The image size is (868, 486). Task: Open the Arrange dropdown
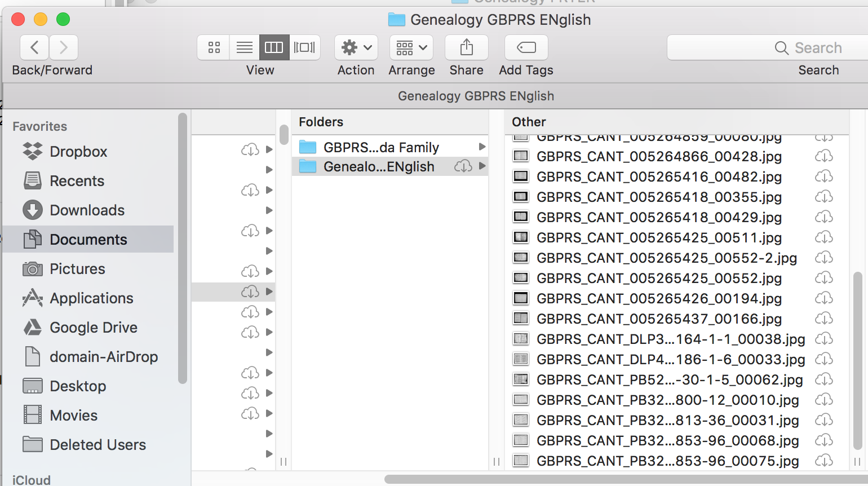pos(411,47)
